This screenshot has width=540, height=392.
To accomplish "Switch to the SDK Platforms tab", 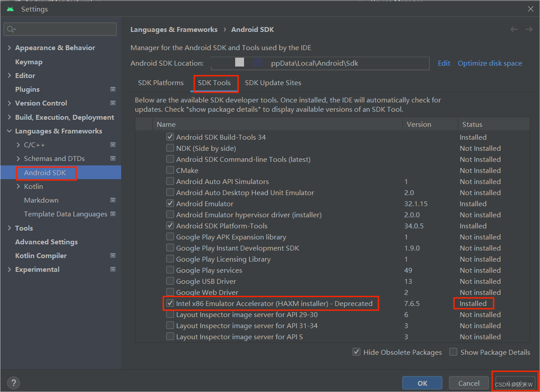I will (161, 82).
